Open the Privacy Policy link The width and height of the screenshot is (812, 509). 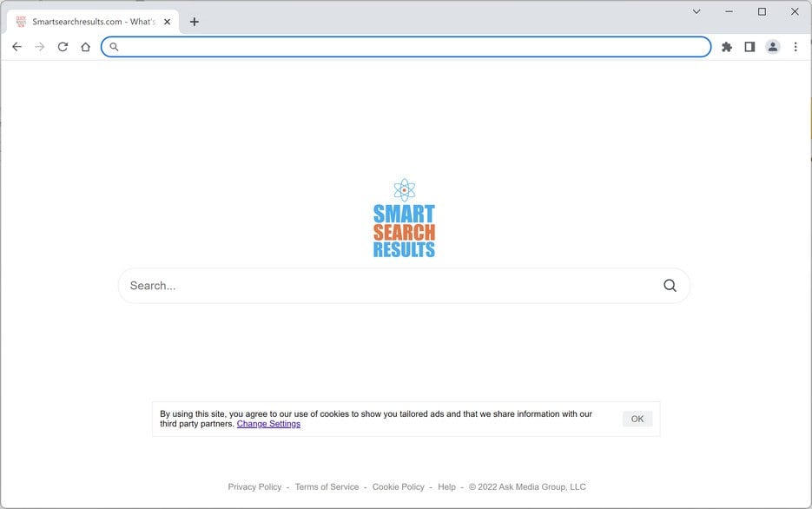click(254, 486)
